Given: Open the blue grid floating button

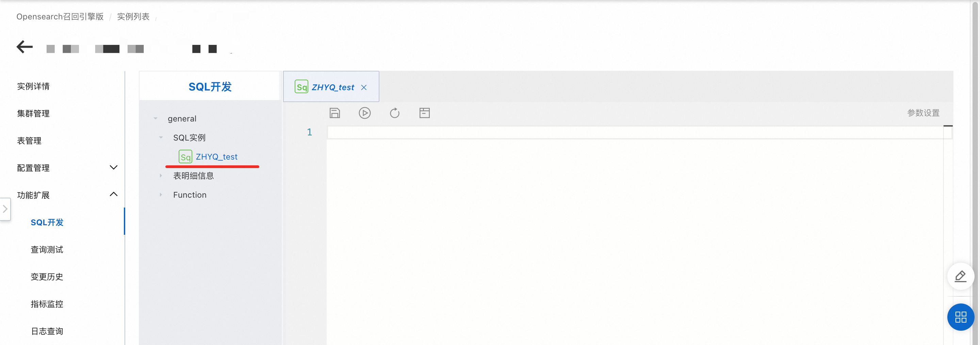Looking at the screenshot, I should pyautogui.click(x=961, y=317).
